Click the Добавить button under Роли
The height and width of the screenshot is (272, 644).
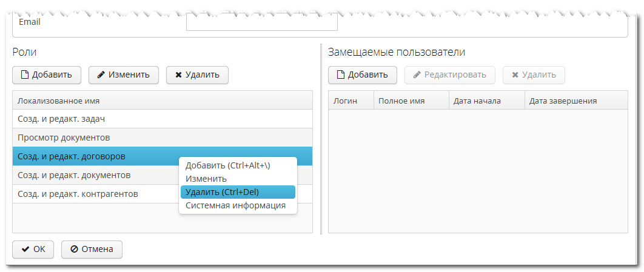[x=46, y=75]
